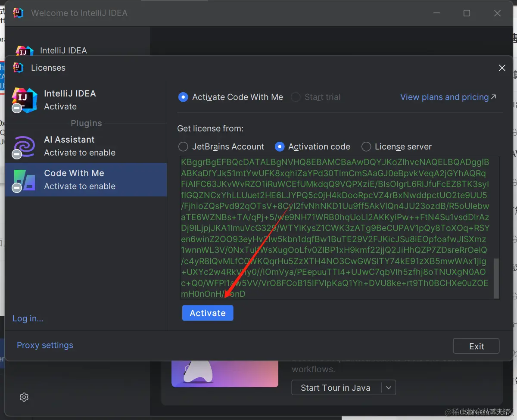Select Activate Code With Me option

(x=184, y=97)
